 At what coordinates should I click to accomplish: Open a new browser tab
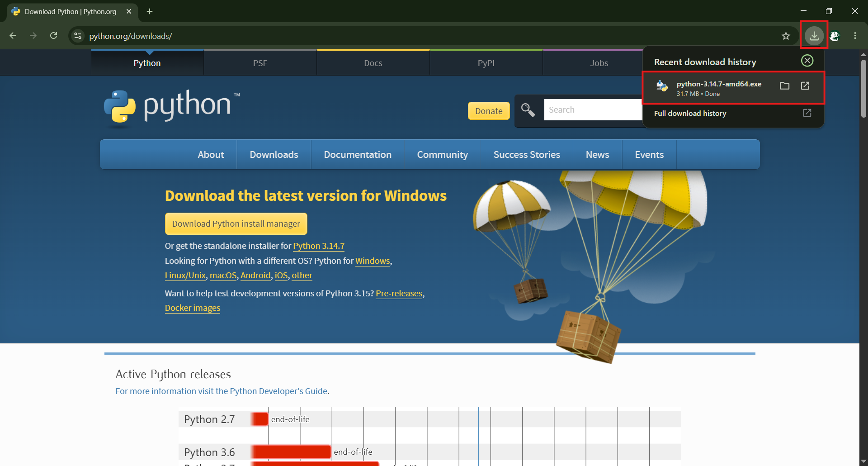pyautogui.click(x=150, y=11)
